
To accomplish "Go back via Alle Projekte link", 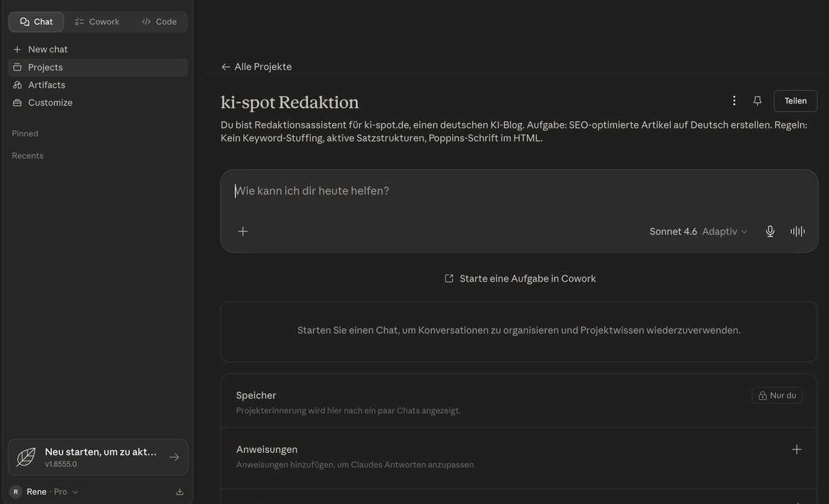I will click(x=256, y=67).
